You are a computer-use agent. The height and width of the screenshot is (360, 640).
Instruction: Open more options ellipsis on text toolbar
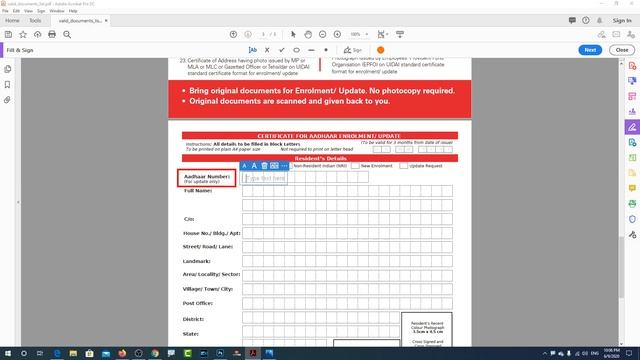pyautogui.click(x=284, y=166)
